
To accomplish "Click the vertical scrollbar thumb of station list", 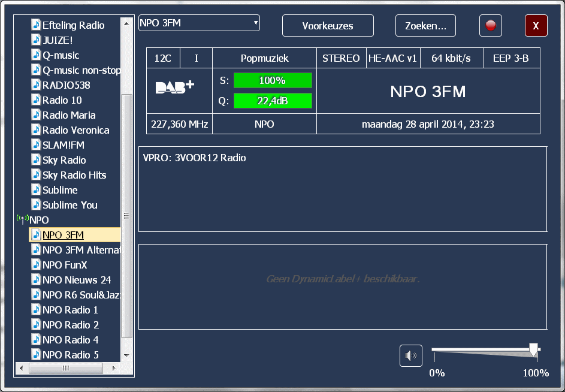I will (126, 216).
